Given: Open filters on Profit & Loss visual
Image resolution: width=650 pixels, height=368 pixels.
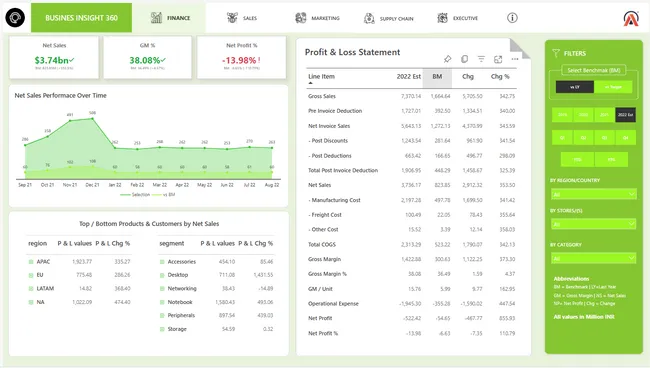Looking at the screenshot, I should click(x=481, y=59).
